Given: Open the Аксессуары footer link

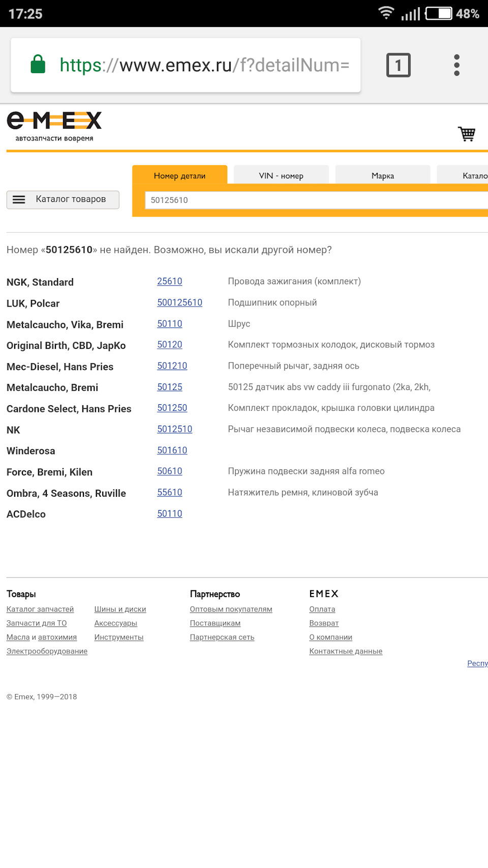Looking at the screenshot, I should (116, 623).
